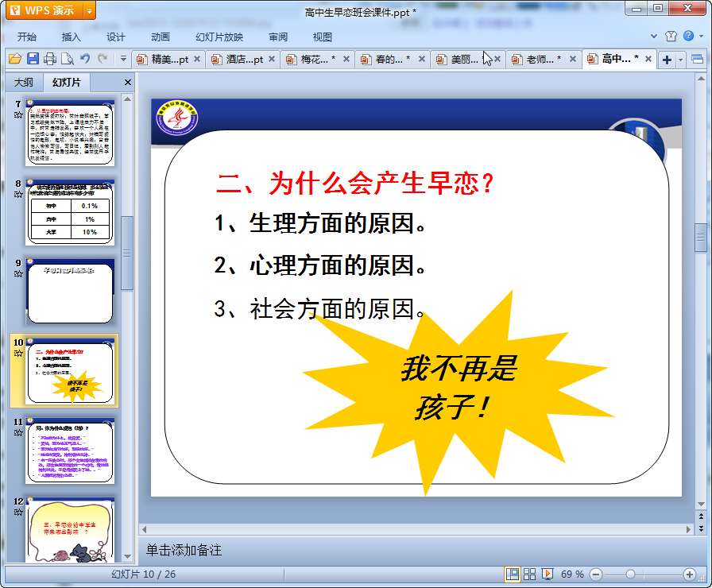
Task: Click the 二、为什么会产生早恋? slide title
Action: pos(355,184)
